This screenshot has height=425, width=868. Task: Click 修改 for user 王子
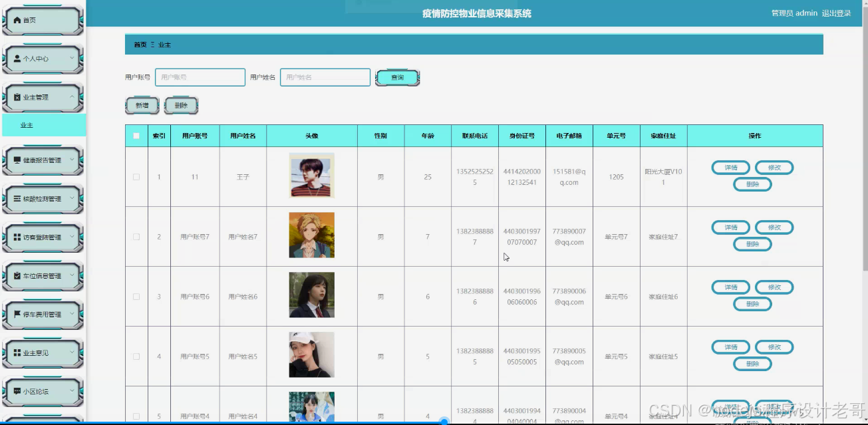click(x=774, y=168)
